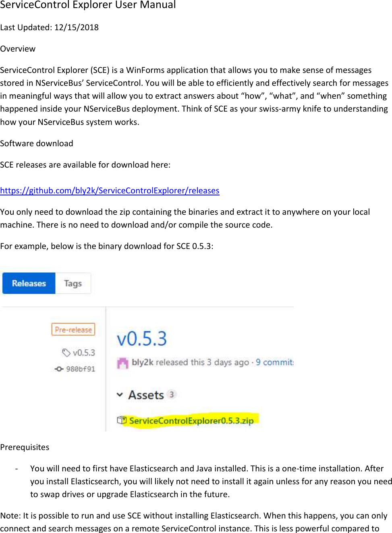Click the commit icon next to 980bf91
The image size is (392, 533).
coord(58,369)
